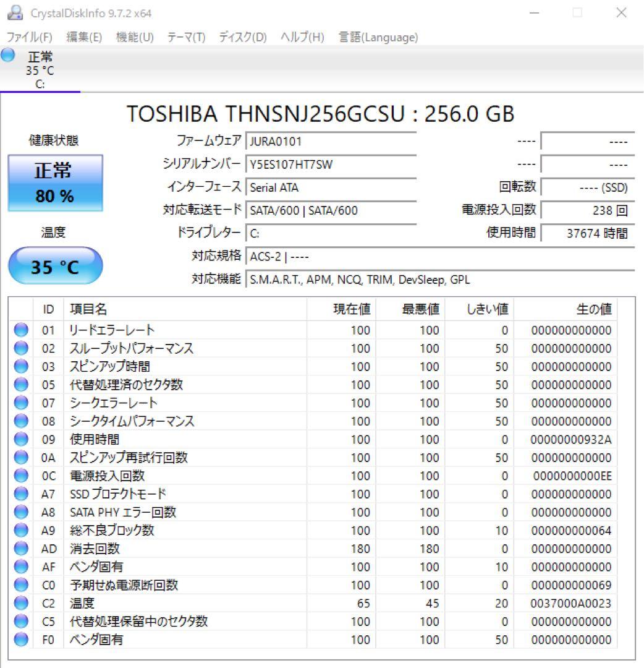Open the 機能(U) menu

pyautogui.click(x=134, y=37)
